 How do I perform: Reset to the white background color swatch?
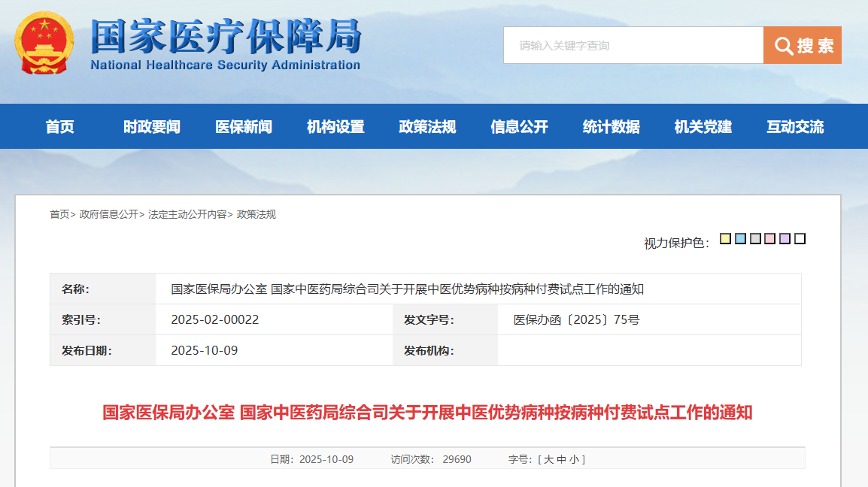(x=800, y=239)
